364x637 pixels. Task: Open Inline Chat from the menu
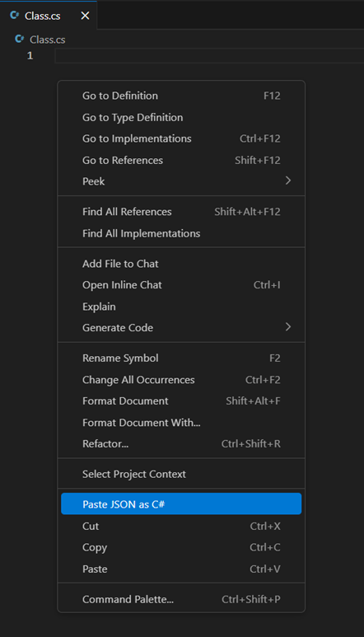point(181,285)
